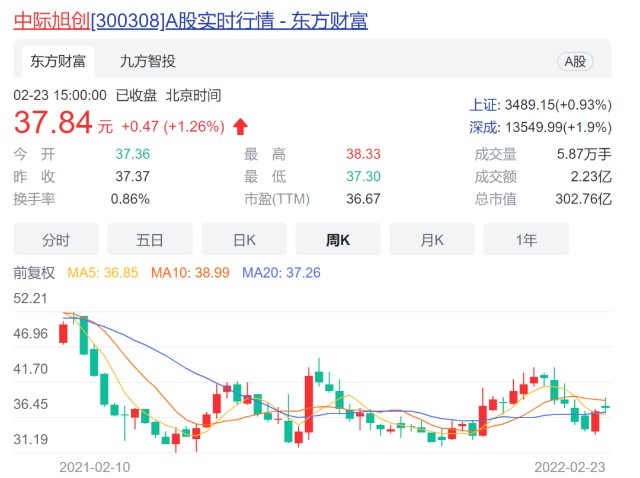The width and height of the screenshot is (640, 478).
Task: Click the last candlestick on the chart
Action: (x=606, y=407)
